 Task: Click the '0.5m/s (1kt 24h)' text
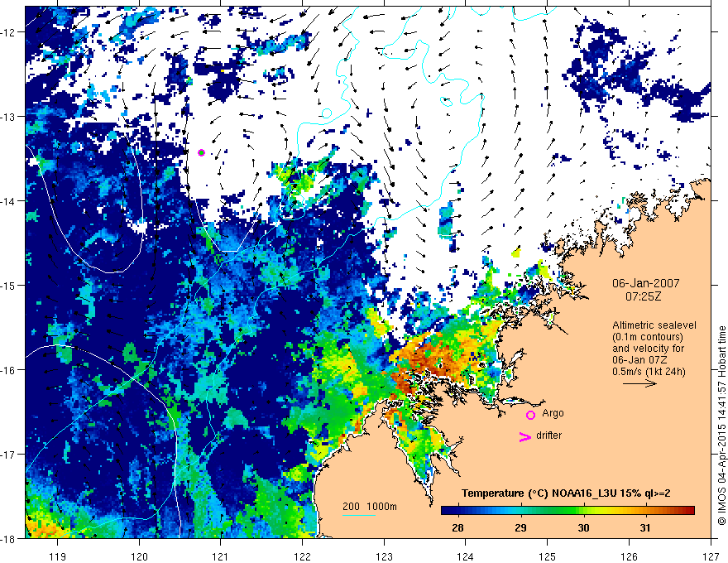coord(649,371)
